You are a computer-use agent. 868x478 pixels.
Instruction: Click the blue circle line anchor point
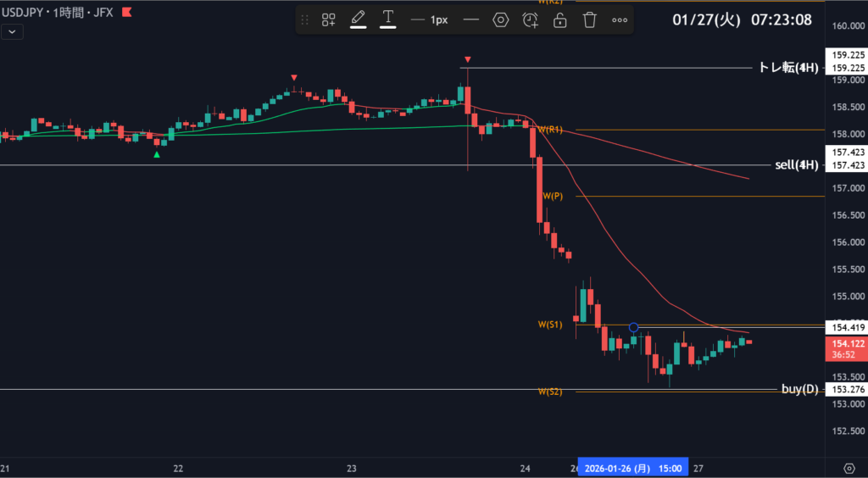pos(633,327)
